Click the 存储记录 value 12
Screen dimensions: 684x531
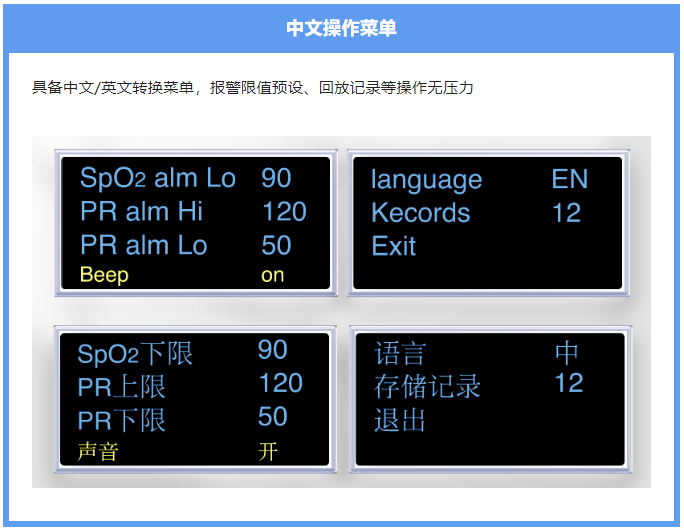click(569, 383)
